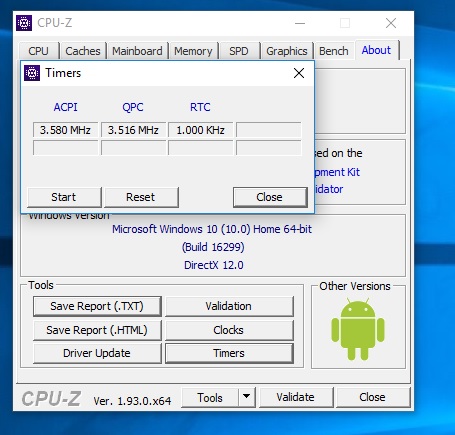Viewport: 455px width, 435px height.
Task: Click the DirectX 12.0 text
Action: click(214, 265)
